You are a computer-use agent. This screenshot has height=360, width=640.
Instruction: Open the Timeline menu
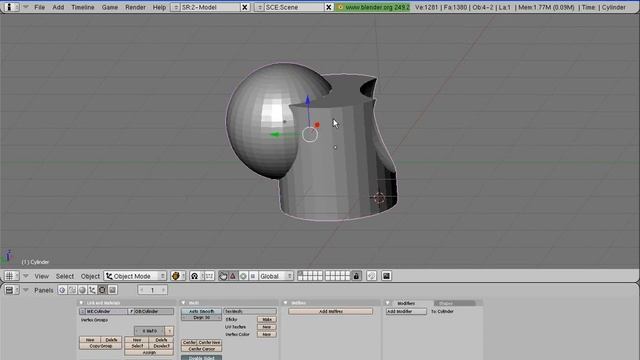(82, 7)
